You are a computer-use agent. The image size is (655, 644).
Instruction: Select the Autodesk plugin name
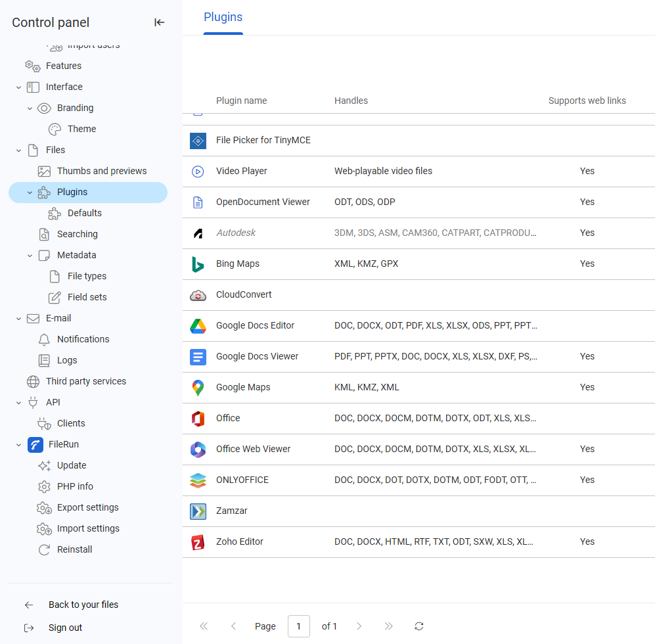tap(236, 233)
